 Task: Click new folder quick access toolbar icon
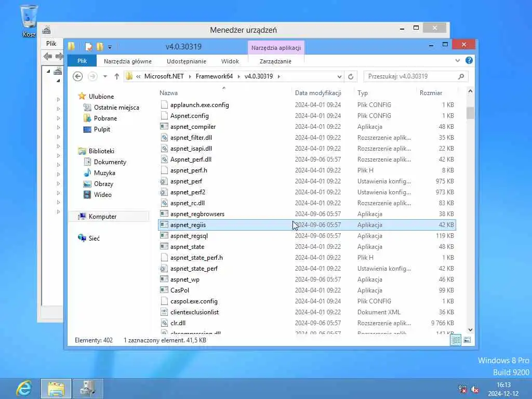click(x=100, y=46)
